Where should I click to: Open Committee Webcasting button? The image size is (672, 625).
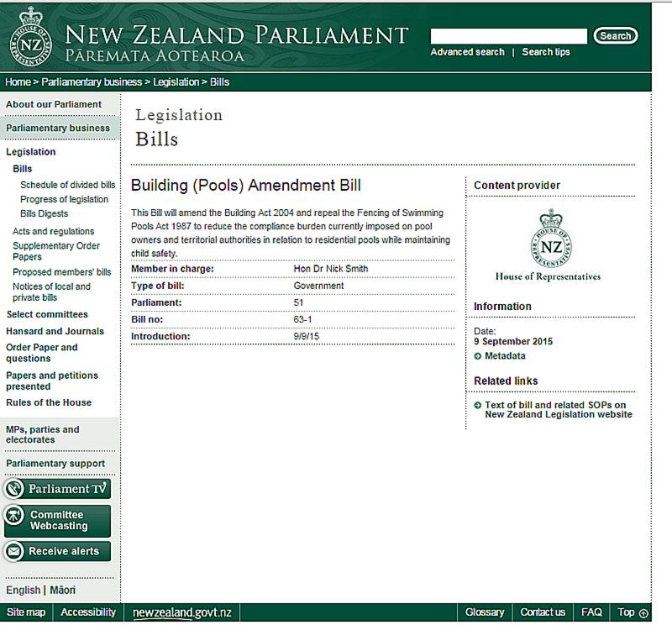[57, 520]
